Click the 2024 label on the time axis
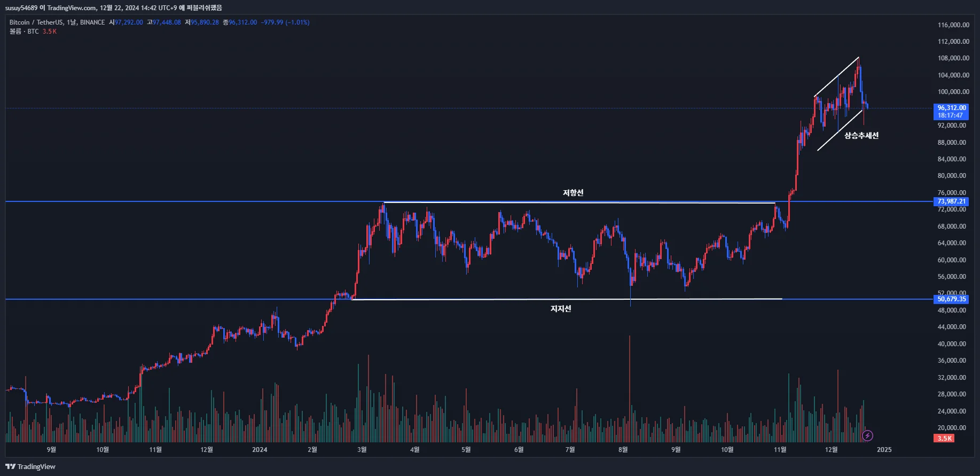This screenshot has width=980, height=476. click(x=260, y=450)
